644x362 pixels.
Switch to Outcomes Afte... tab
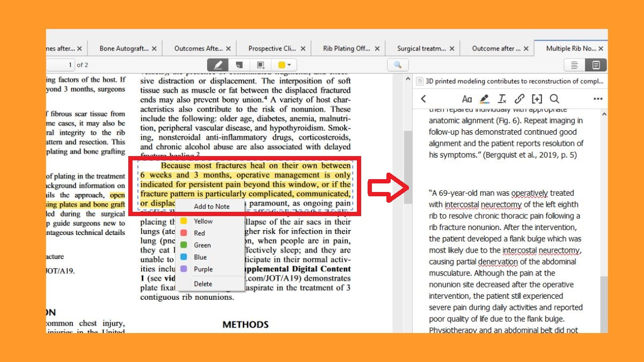tap(199, 48)
